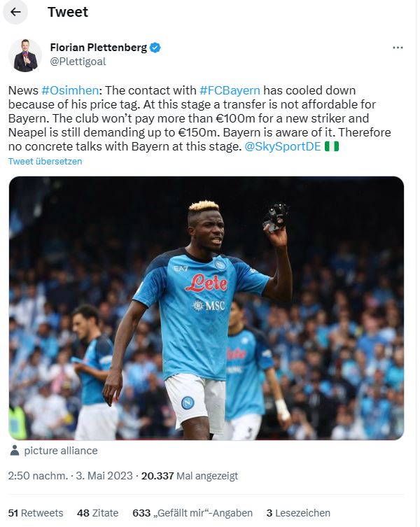Viewport: 420px width, 527px height.
Task: Click the @Plettigoal handle
Action: (78, 62)
